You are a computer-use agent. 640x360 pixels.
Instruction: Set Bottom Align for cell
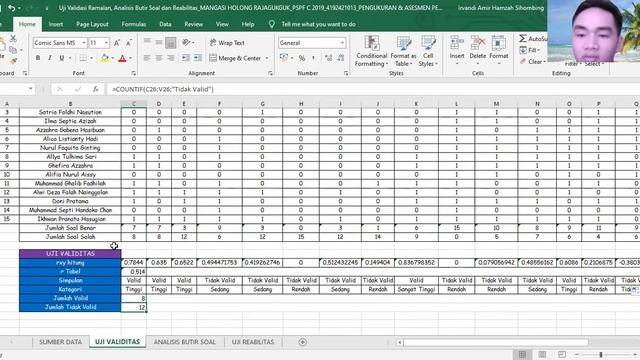[171, 42]
